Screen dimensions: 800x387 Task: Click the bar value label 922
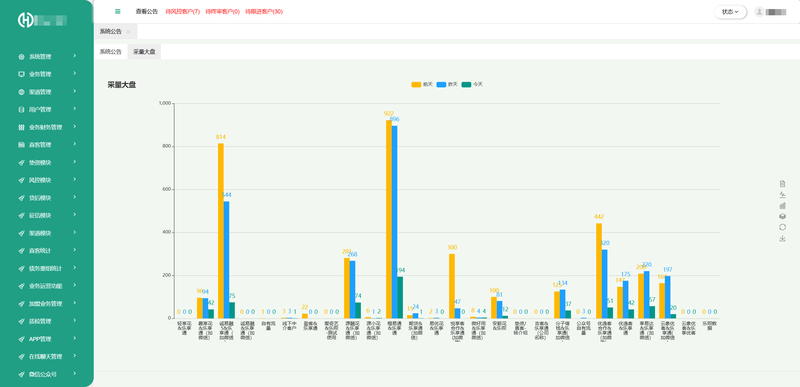pyautogui.click(x=389, y=113)
